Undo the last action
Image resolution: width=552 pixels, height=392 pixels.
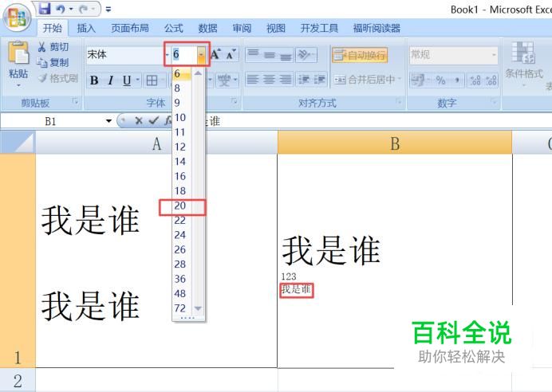(60, 9)
